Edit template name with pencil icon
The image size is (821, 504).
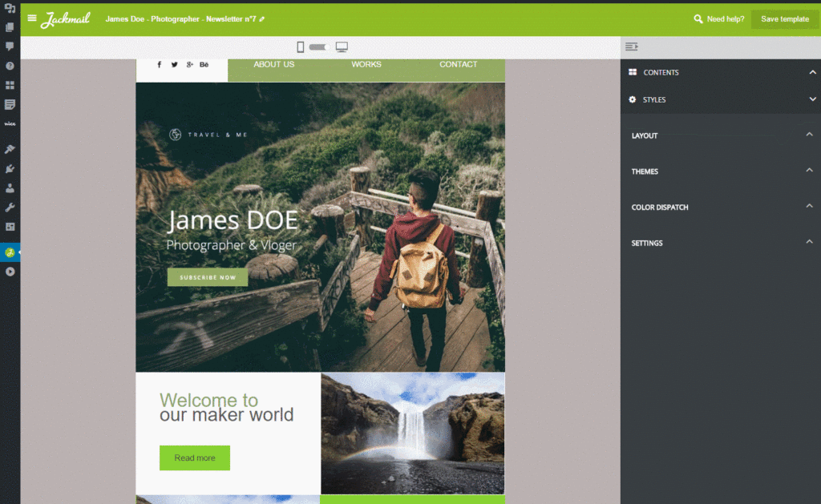click(262, 19)
